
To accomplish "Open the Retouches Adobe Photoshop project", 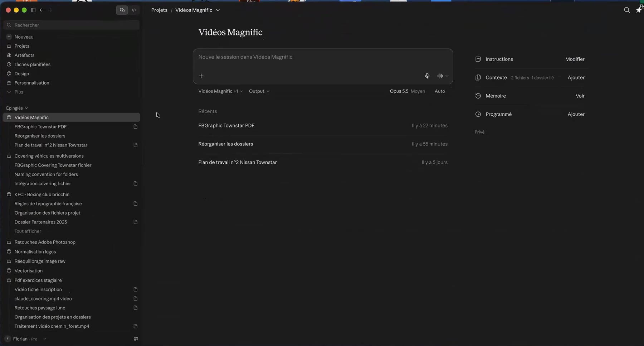I will (x=45, y=242).
